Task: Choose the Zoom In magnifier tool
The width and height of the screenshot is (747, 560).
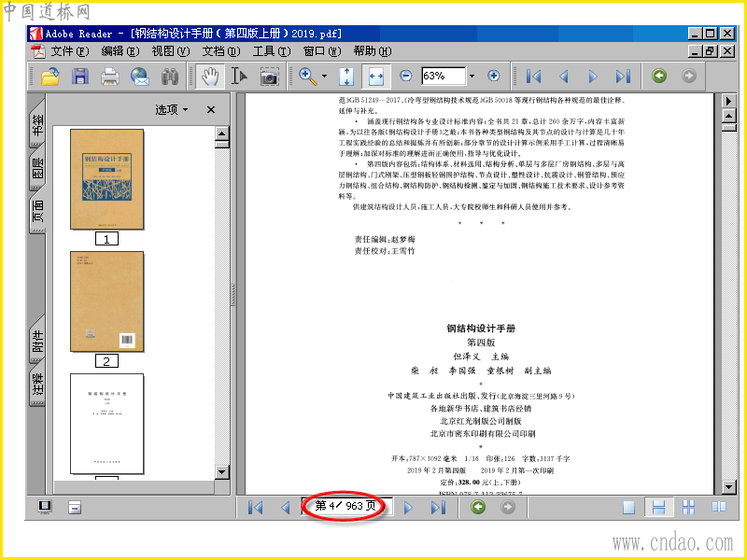Action: [x=308, y=77]
